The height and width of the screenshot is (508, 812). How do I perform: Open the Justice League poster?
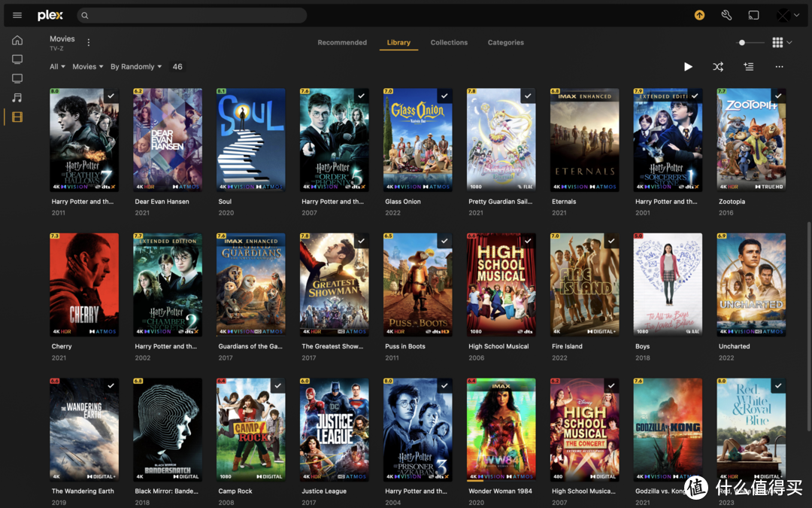pyautogui.click(x=334, y=429)
